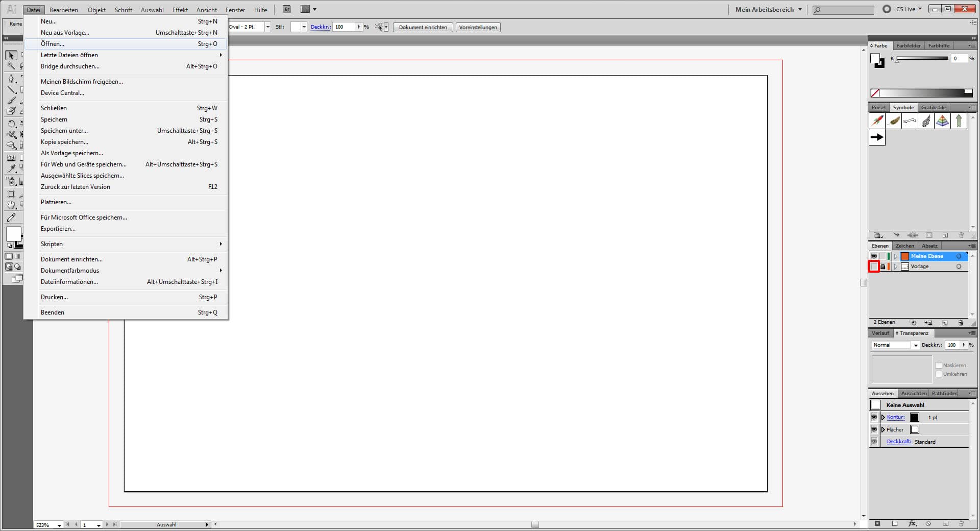Switch to the Farbfelder tab
980x531 pixels.
point(908,46)
